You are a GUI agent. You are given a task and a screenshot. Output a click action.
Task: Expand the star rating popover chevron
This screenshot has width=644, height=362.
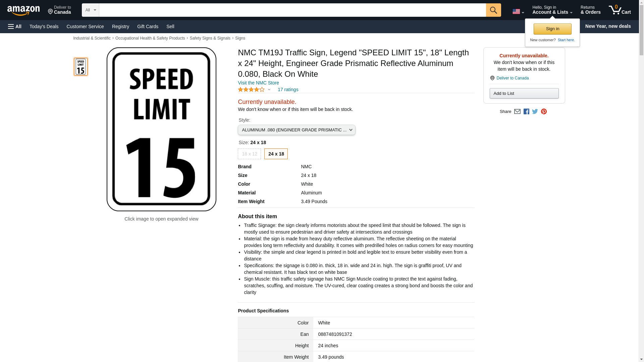[269, 89]
